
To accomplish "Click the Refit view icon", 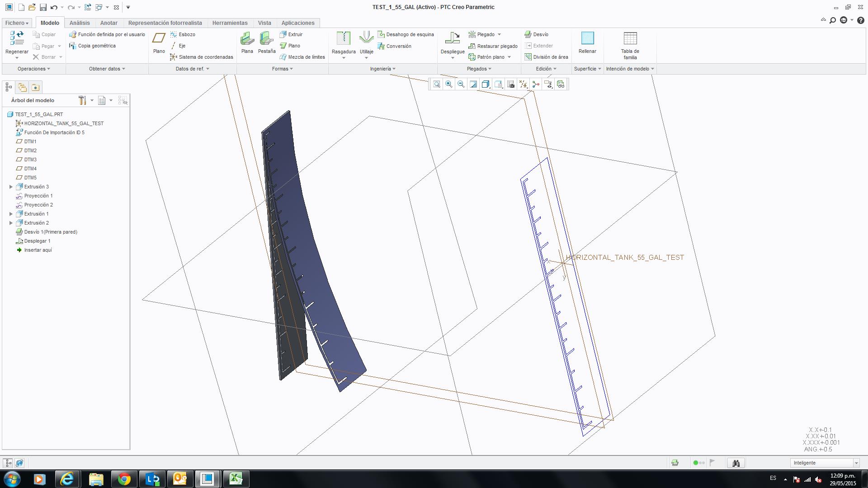I will click(436, 84).
